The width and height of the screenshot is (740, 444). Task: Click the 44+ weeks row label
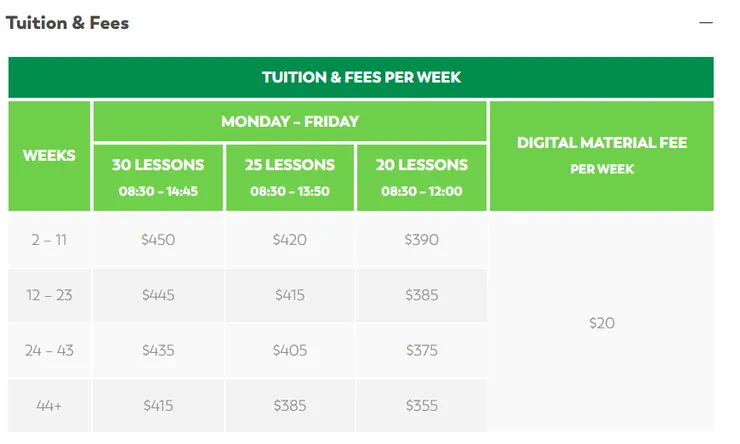pyautogui.click(x=49, y=406)
